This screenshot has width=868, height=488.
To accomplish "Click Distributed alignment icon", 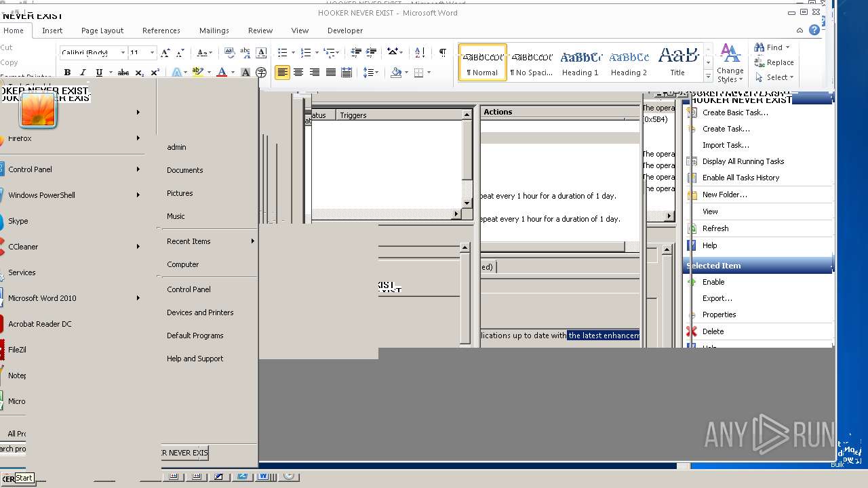I will tap(347, 73).
